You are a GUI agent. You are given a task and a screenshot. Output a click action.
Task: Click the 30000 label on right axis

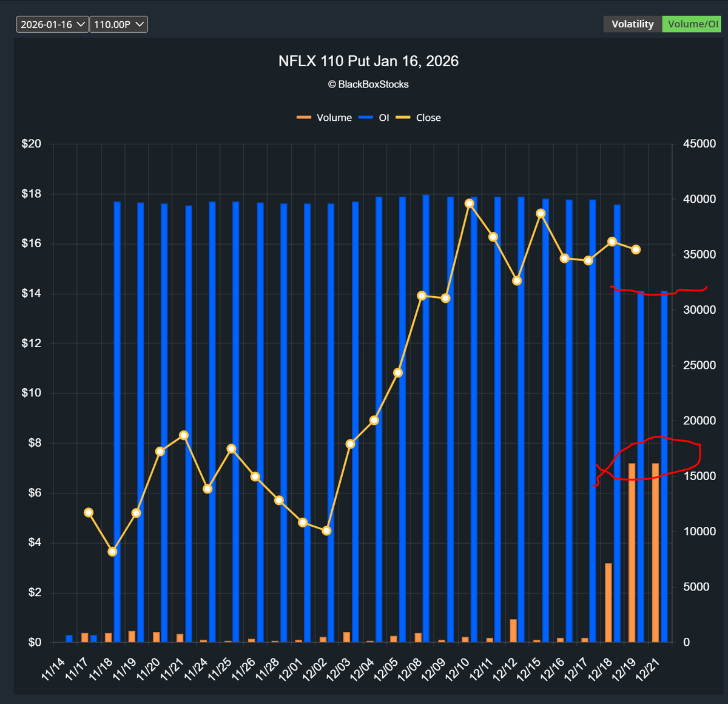point(699,310)
